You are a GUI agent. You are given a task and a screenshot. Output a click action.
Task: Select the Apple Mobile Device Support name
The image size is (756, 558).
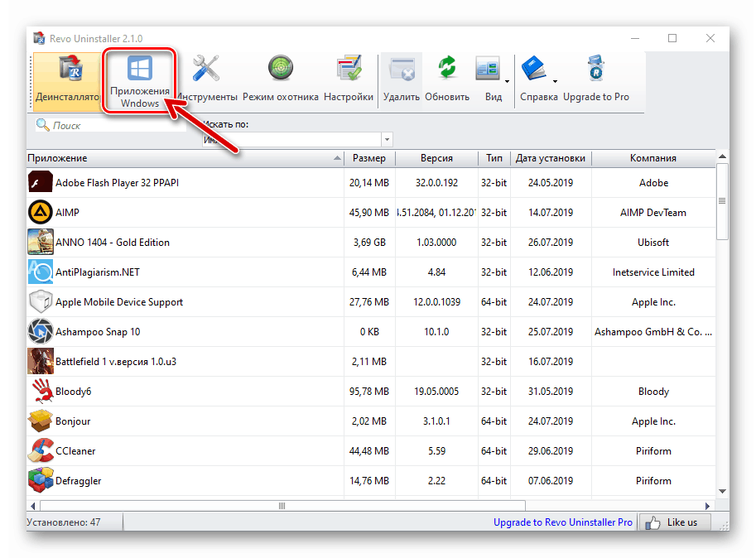[119, 302]
